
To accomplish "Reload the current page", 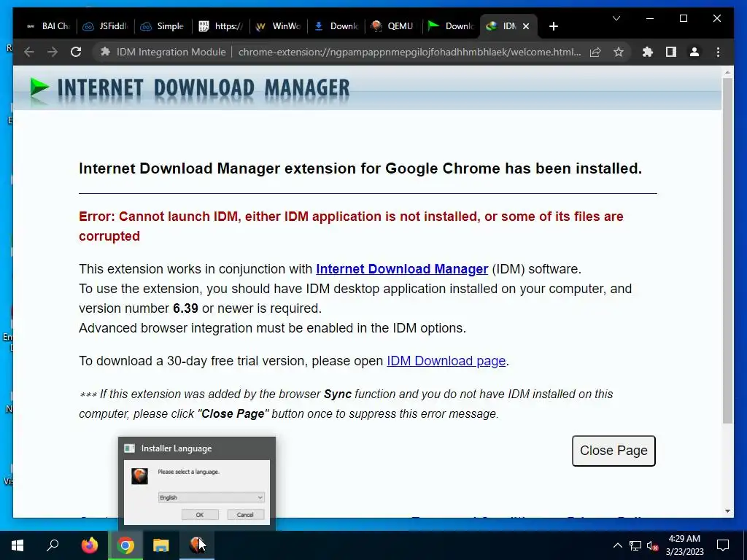I will pos(76,52).
